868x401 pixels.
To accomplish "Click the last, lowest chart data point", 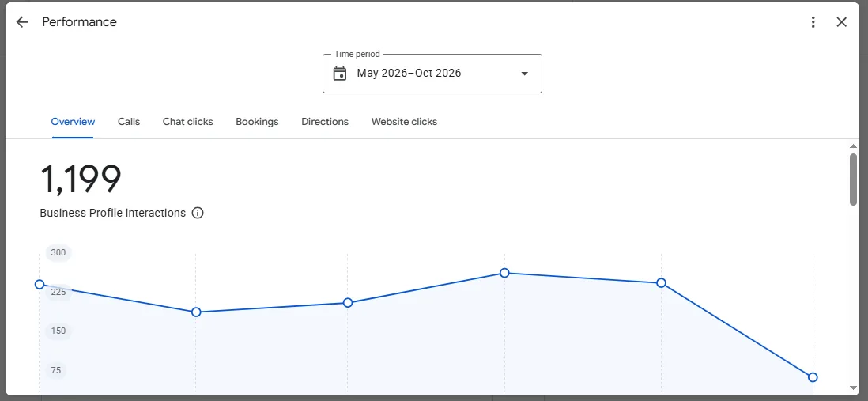I will (x=813, y=377).
